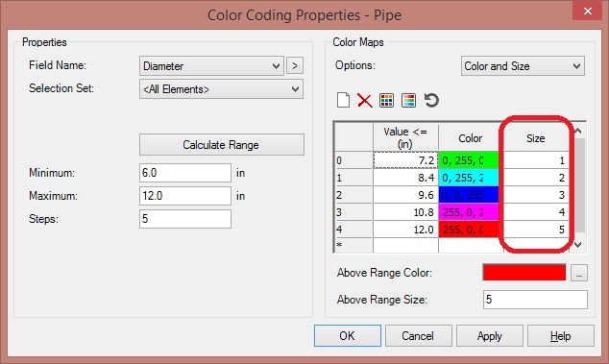
Task: Expand the Selection Set dropdown
Action: tap(221, 89)
